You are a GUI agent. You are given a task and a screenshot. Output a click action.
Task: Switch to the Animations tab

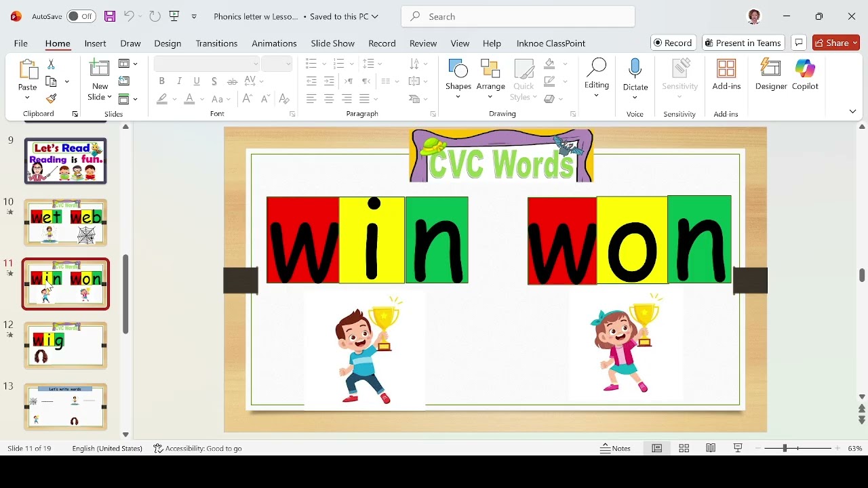[x=274, y=43]
